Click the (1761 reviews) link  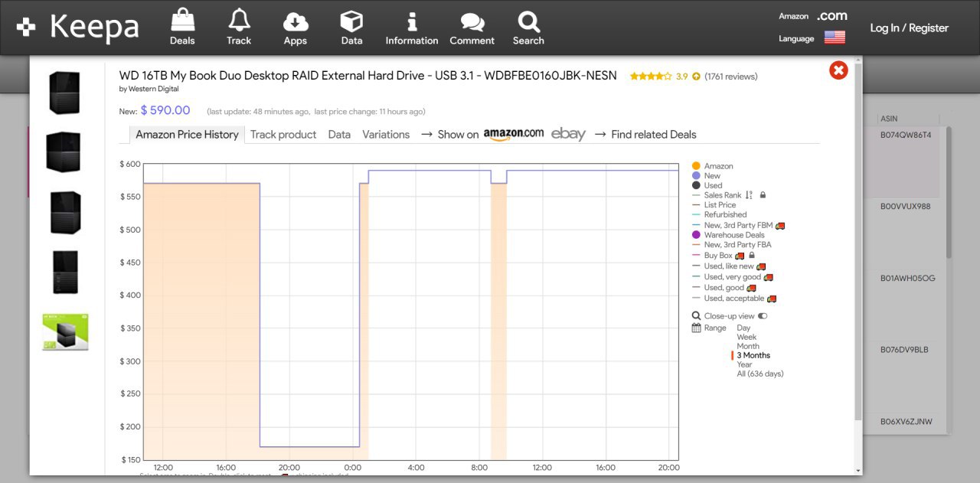coord(731,77)
